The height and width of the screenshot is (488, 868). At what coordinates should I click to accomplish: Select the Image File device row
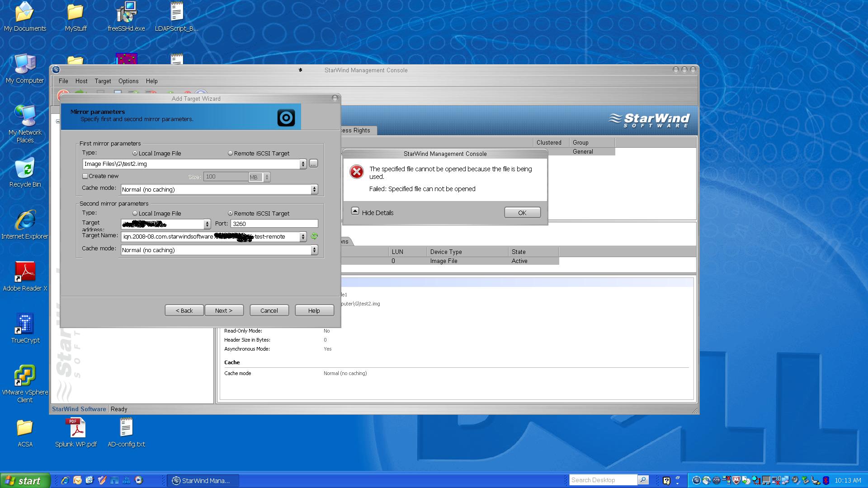tap(450, 261)
